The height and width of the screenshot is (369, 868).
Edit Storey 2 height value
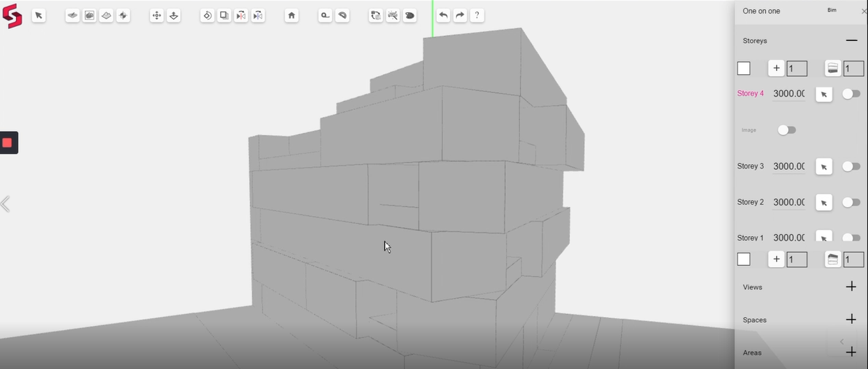pyautogui.click(x=789, y=203)
